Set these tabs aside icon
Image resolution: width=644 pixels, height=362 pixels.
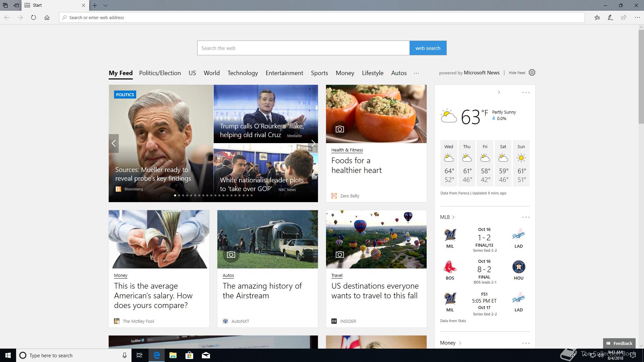(x=16, y=5)
